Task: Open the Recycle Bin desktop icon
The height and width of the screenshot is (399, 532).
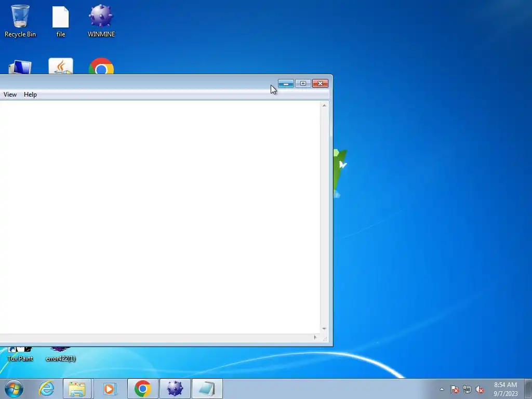Action: 20,20
